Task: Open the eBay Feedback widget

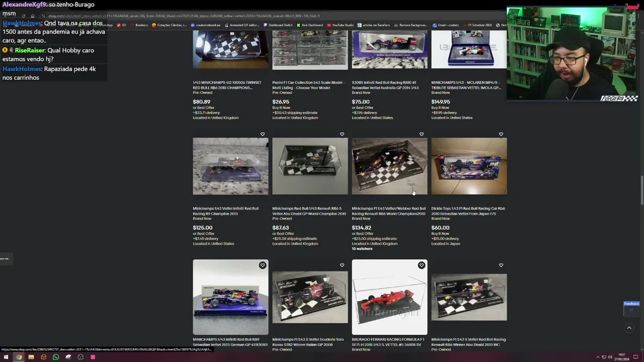Action: pyautogui.click(x=631, y=308)
